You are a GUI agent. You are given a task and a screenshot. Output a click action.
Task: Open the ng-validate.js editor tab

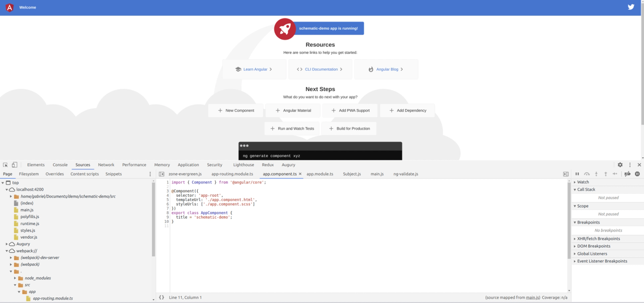pyautogui.click(x=406, y=174)
